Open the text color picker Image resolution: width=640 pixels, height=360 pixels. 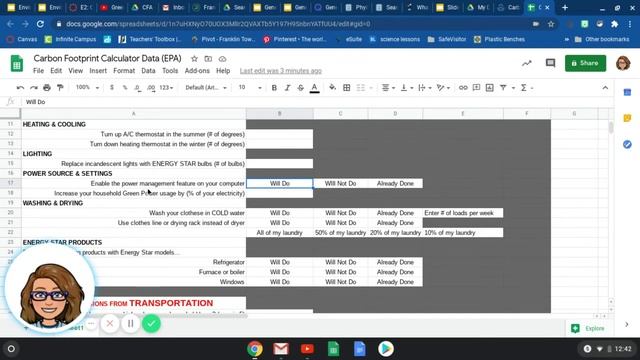tap(314, 88)
